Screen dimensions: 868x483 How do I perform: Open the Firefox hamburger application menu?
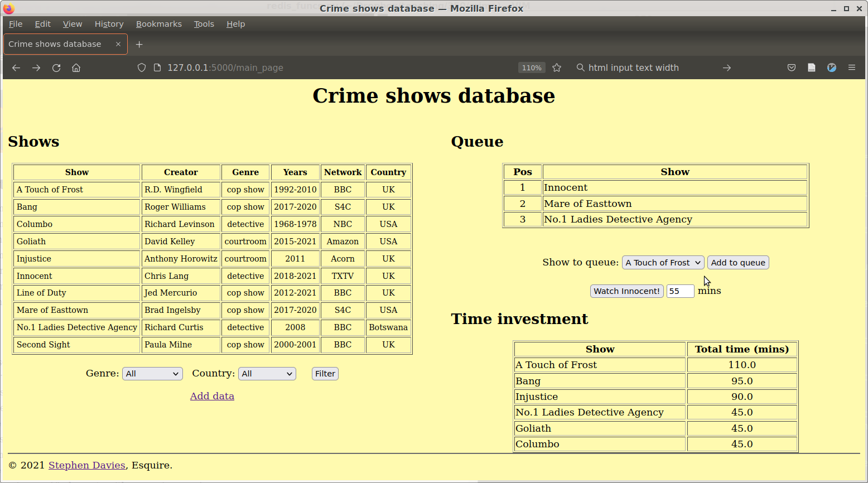tap(851, 67)
